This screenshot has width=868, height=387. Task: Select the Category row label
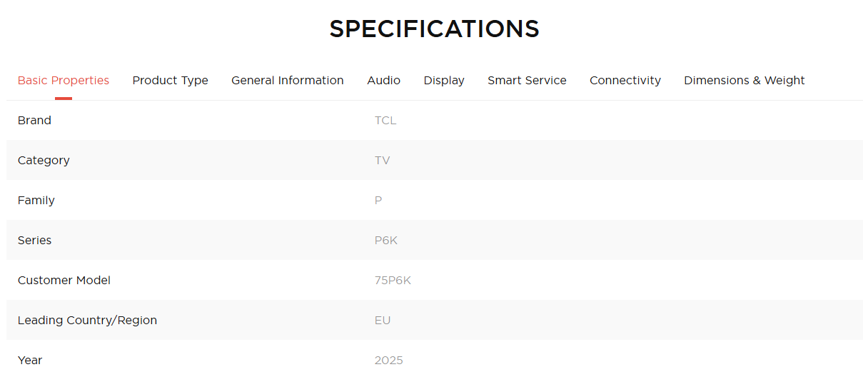pyautogui.click(x=44, y=161)
